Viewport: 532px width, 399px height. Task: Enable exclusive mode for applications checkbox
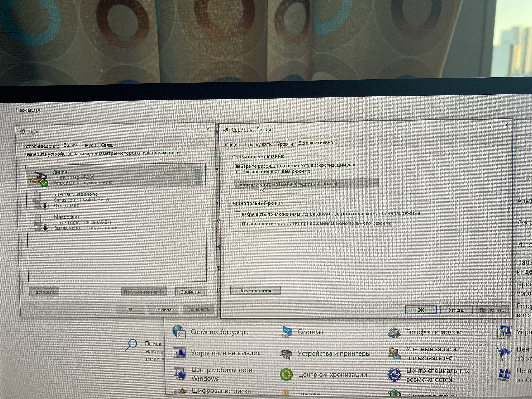pyautogui.click(x=238, y=214)
